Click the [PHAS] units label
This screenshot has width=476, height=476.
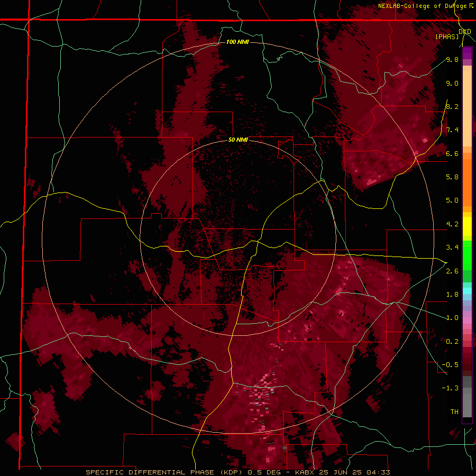(447, 36)
